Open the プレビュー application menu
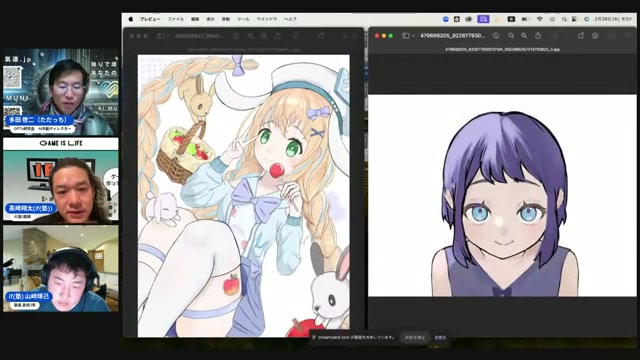 click(150, 19)
